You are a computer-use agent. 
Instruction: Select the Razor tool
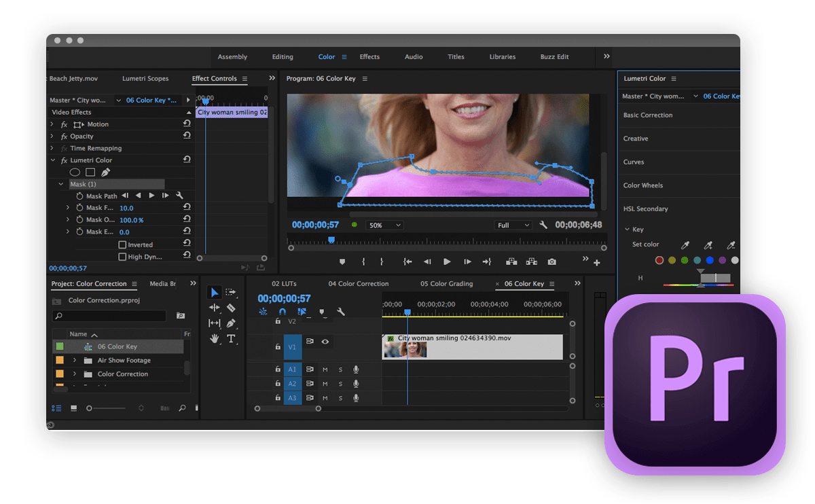coord(231,308)
